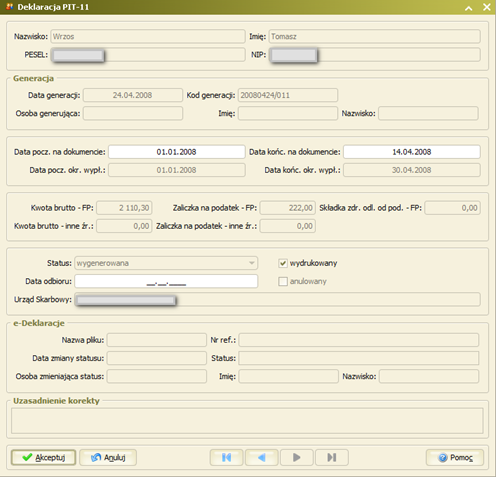Screen dimensions: 496x477
Task: Click Składka zdr. odl. od pod. field
Action: 453,208
